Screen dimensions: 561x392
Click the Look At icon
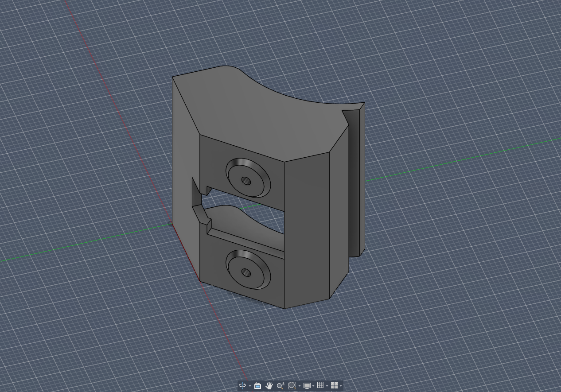pyautogui.click(x=257, y=385)
